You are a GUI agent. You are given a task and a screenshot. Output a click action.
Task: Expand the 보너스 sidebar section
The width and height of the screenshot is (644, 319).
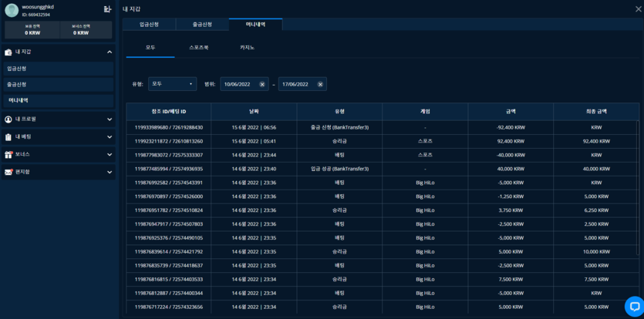pyautogui.click(x=110, y=154)
